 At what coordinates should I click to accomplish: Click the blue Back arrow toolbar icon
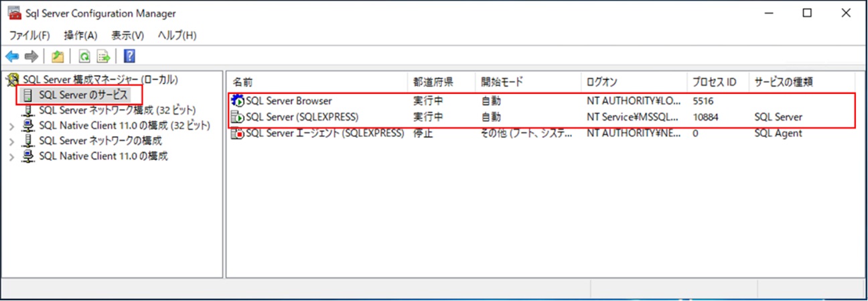point(12,57)
